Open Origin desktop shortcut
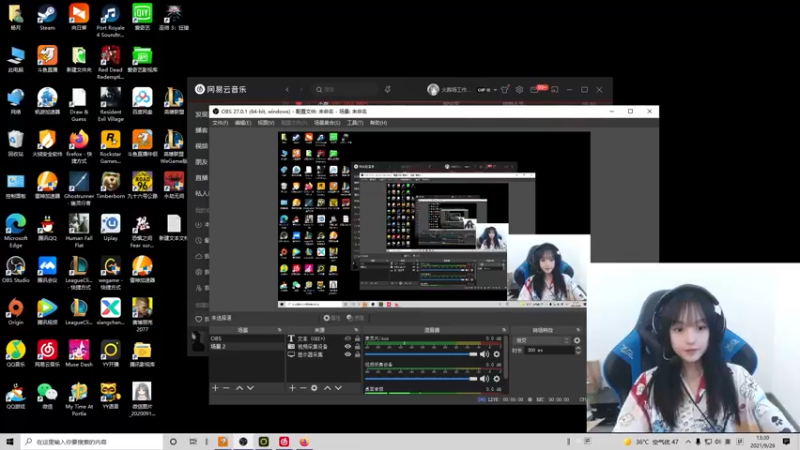 pos(16,312)
